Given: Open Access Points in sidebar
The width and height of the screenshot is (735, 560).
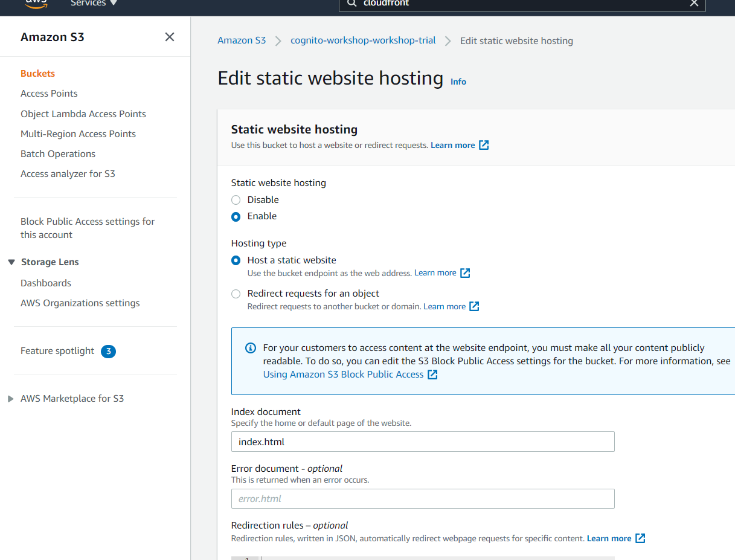Looking at the screenshot, I should pyautogui.click(x=49, y=94).
